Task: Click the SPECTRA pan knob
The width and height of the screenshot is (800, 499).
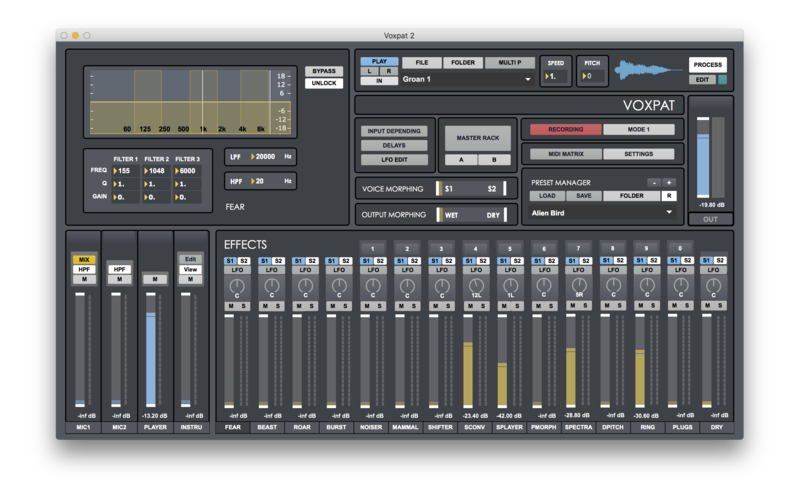Action: click(x=577, y=286)
